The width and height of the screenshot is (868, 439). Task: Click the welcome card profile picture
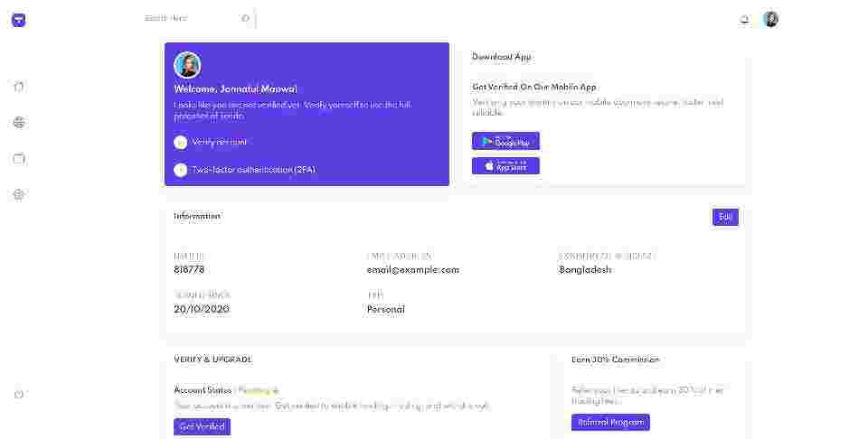(187, 65)
